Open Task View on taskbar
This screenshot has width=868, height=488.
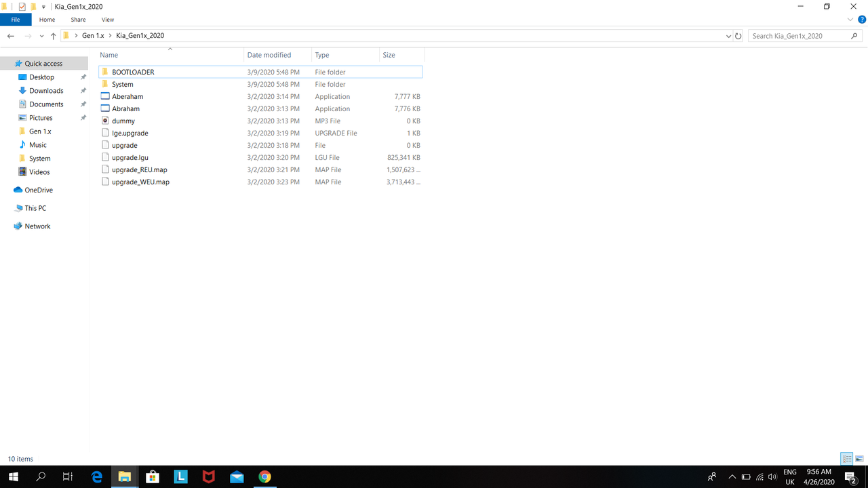point(68,476)
